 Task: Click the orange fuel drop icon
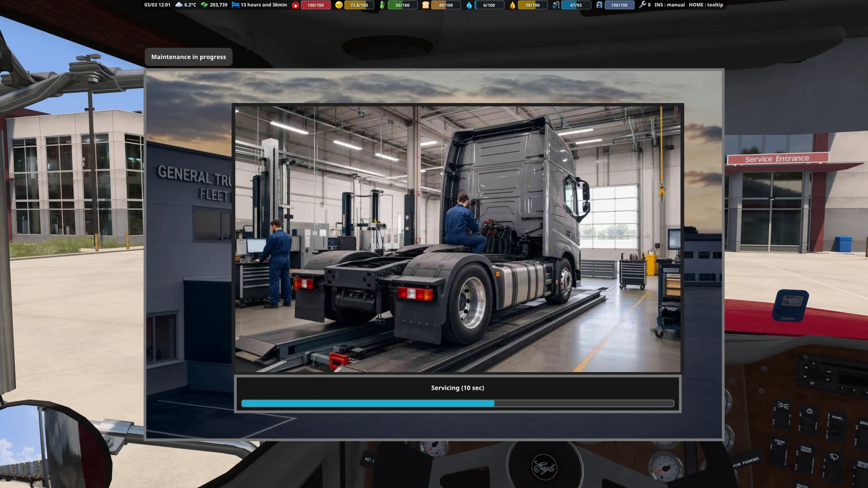coord(512,5)
